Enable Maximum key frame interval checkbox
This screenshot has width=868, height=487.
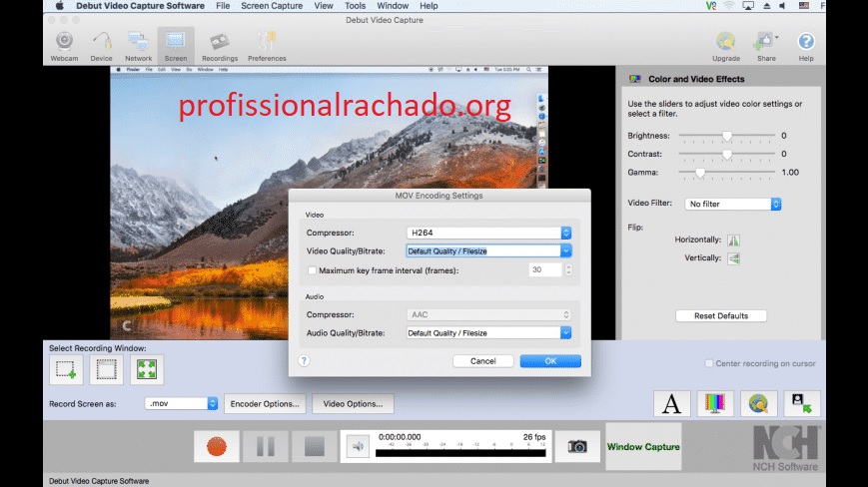(313, 270)
